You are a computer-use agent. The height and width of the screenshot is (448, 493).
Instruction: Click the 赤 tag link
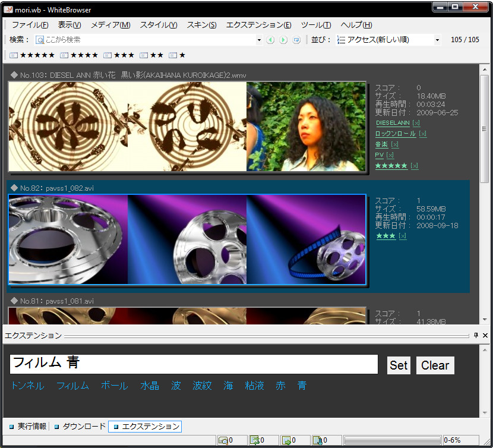pos(280,386)
